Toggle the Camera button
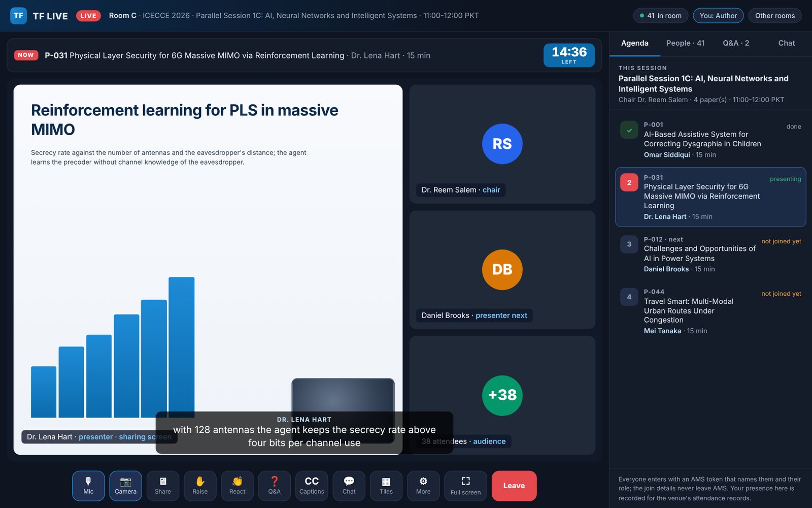Viewport: 812px width, 508px height. click(125, 486)
